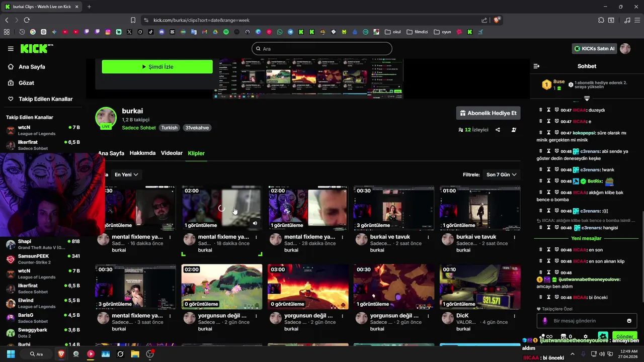
Task: Click the Abonelik Hediye Et button
Action: (x=488, y=113)
